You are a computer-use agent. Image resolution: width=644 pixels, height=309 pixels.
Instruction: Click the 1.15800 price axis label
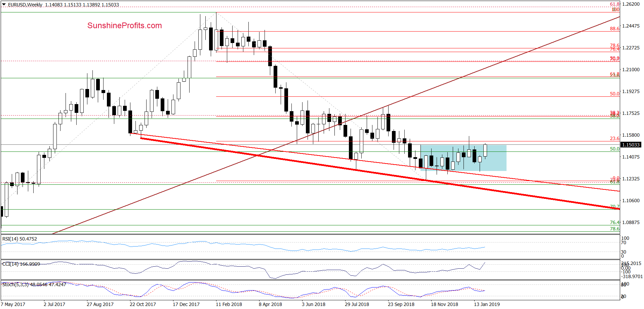coord(631,135)
